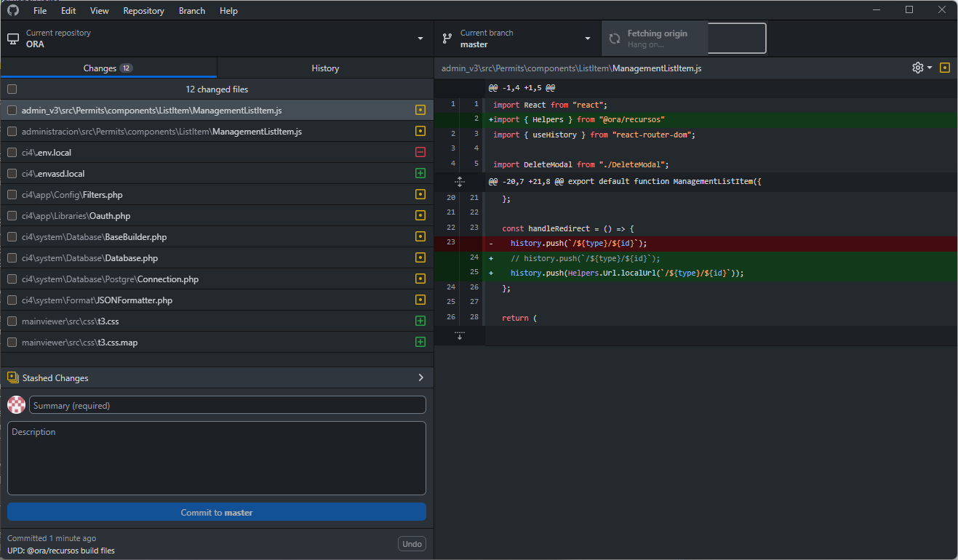Screen dimensions: 958x560
Task: Click the Commit to master button
Action: [x=217, y=512]
